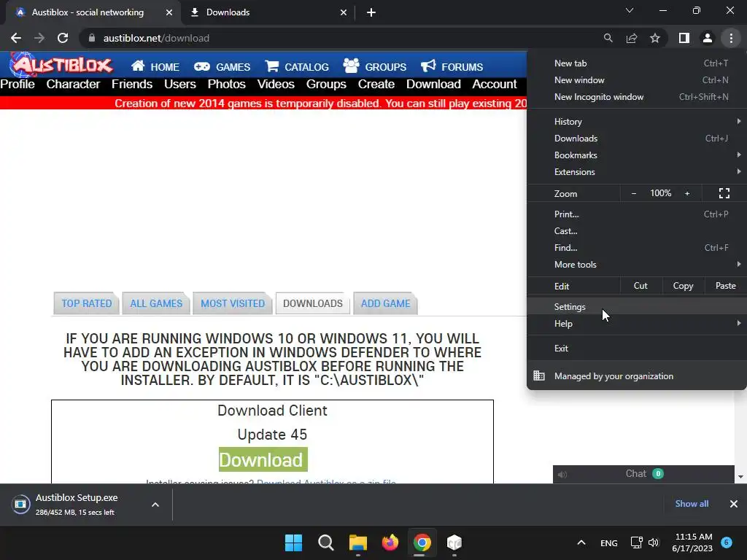The width and height of the screenshot is (747, 560).
Task: Bookmark this page with the star icon
Action: (x=655, y=38)
